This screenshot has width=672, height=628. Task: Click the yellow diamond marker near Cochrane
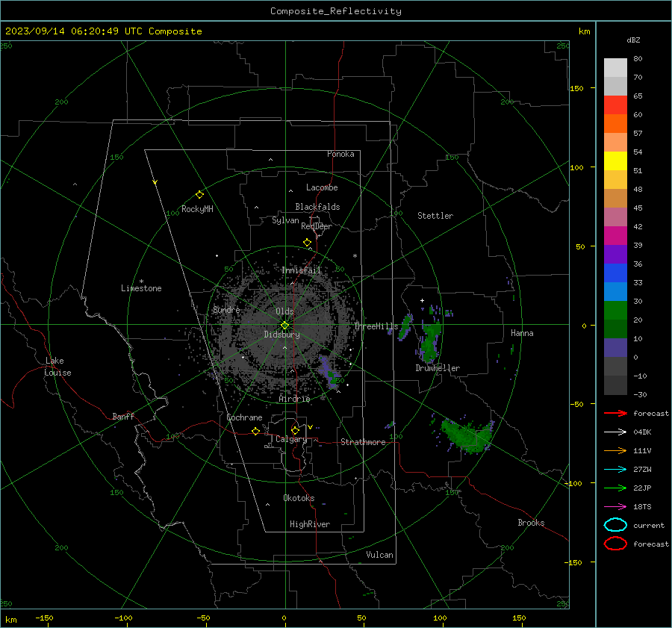tap(256, 431)
